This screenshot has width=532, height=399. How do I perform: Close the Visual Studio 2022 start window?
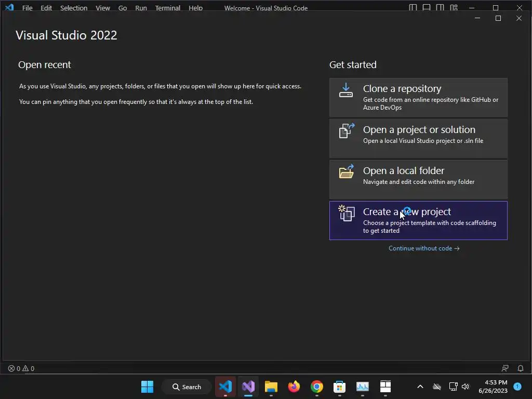point(519,18)
